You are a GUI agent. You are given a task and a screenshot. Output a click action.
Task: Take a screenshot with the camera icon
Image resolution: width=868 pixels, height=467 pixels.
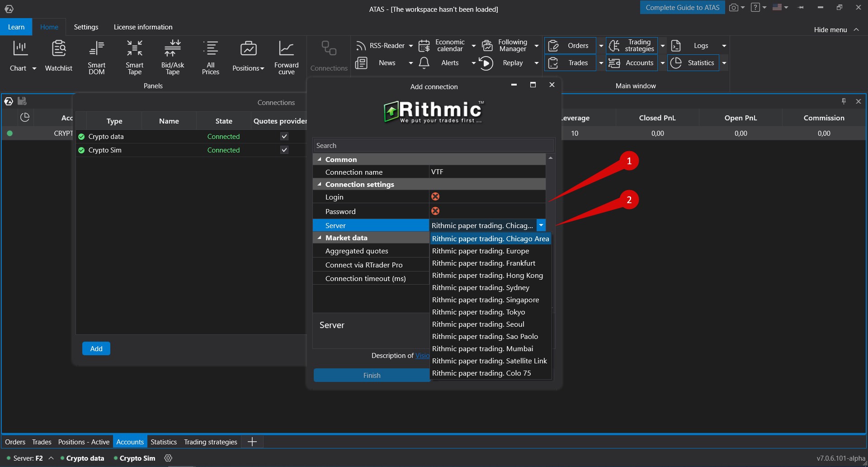pyautogui.click(x=734, y=7)
